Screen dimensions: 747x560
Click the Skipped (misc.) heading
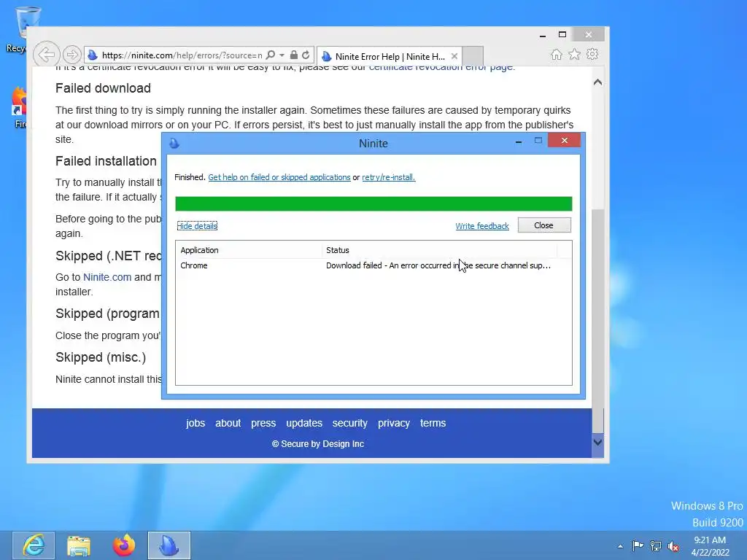101,357
